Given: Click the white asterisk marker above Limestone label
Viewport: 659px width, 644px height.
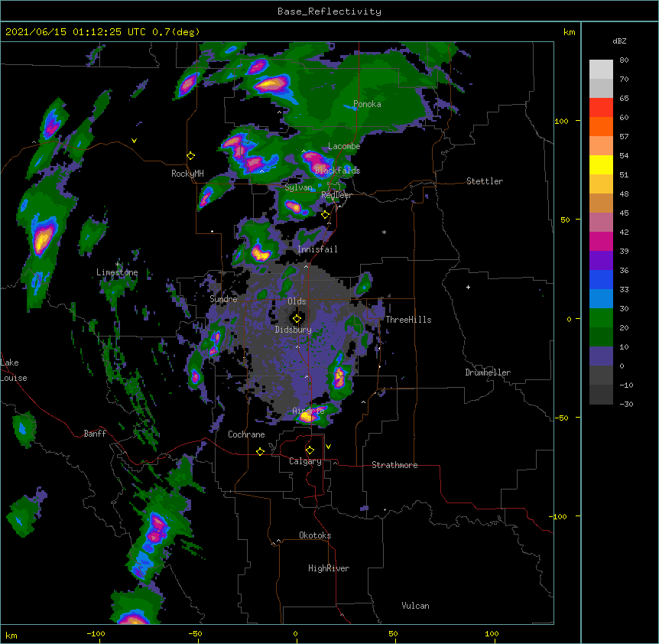Looking at the screenshot, I should pos(117,265).
